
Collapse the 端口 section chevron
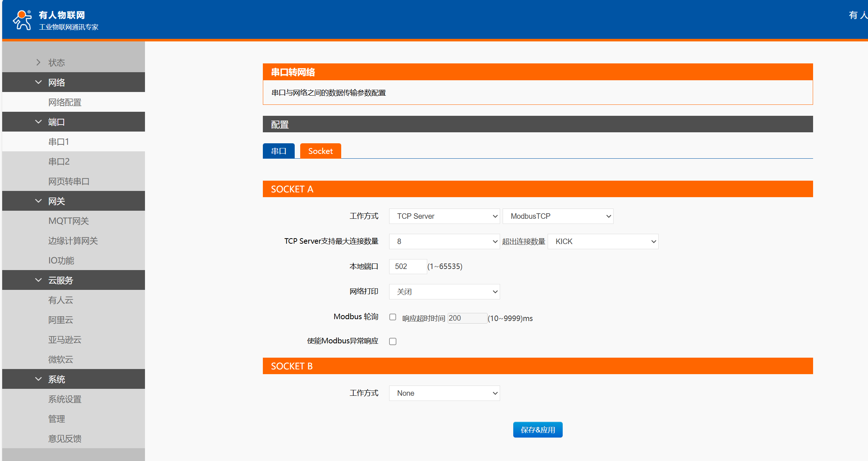pyautogui.click(x=38, y=122)
